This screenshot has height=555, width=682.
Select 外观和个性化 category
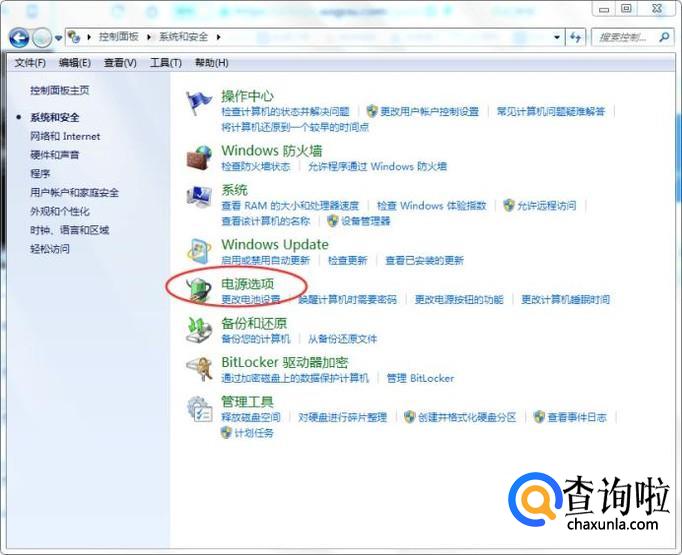[x=60, y=211]
